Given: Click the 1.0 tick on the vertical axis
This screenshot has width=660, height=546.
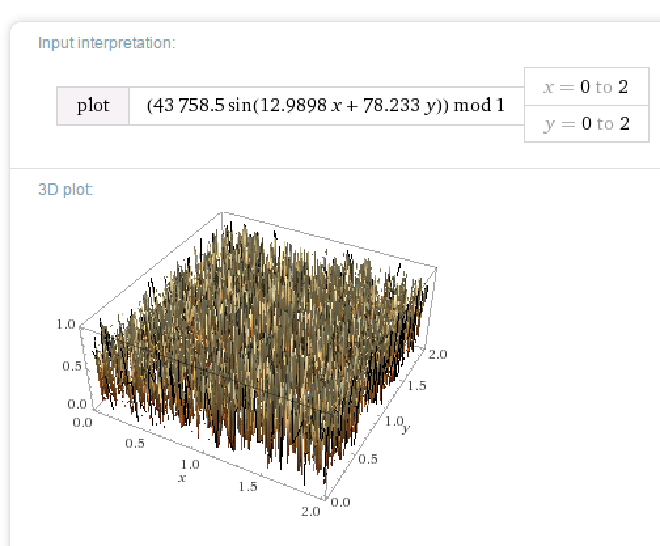Looking at the screenshot, I should click(x=67, y=325).
